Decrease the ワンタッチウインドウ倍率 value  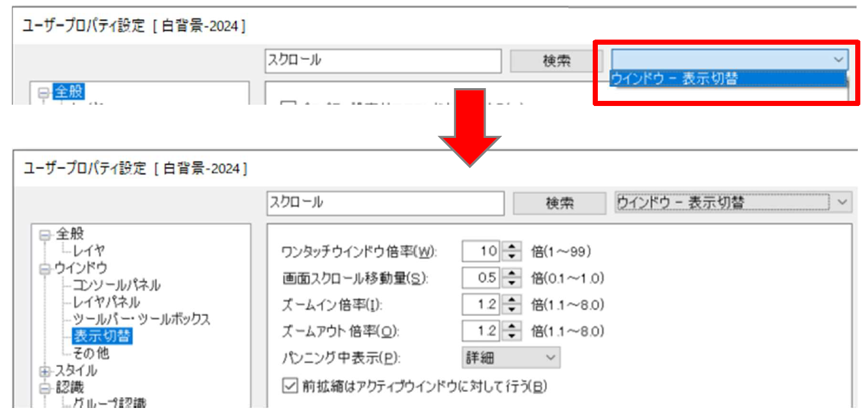click(x=512, y=257)
